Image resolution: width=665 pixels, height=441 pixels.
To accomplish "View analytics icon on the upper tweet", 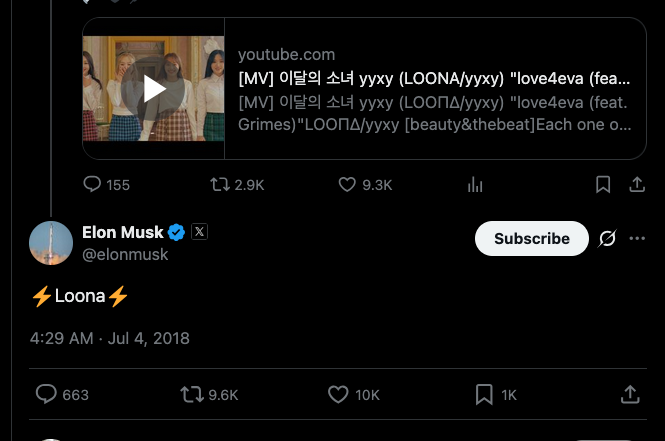I will 475,184.
